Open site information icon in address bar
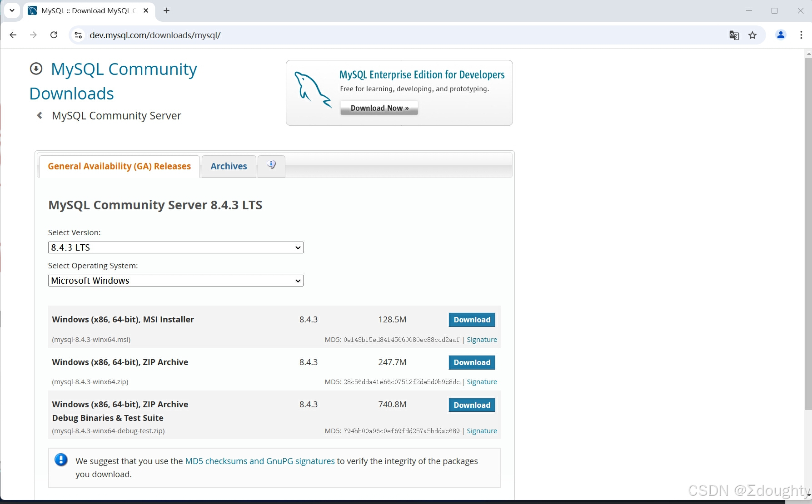This screenshot has height=504, width=812. point(78,35)
